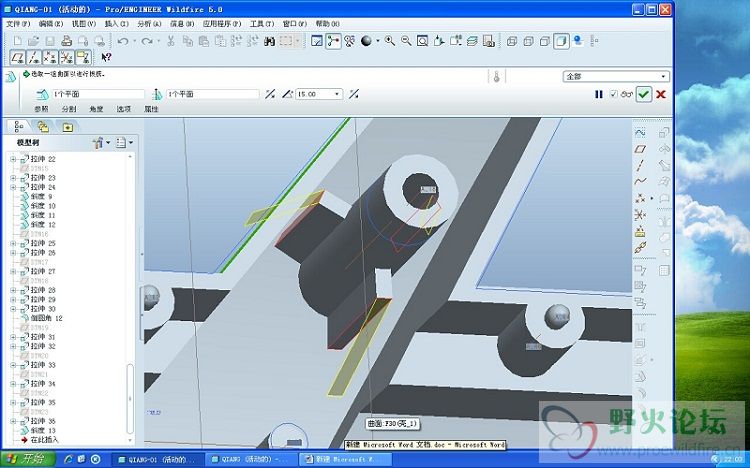Toggle the feature preview checkbox
The width and height of the screenshot is (750, 468).
tap(614, 94)
